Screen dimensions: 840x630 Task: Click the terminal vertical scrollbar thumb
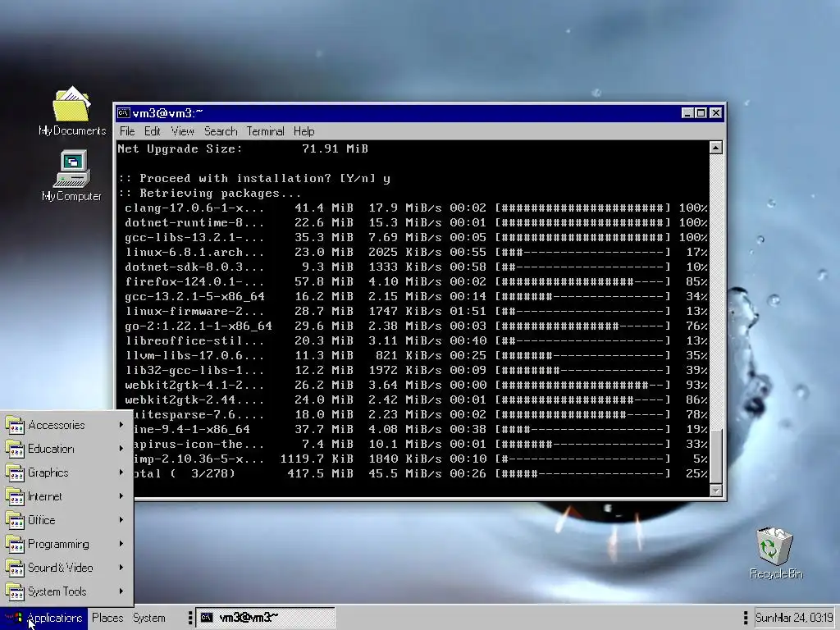click(x=715, y=456)
